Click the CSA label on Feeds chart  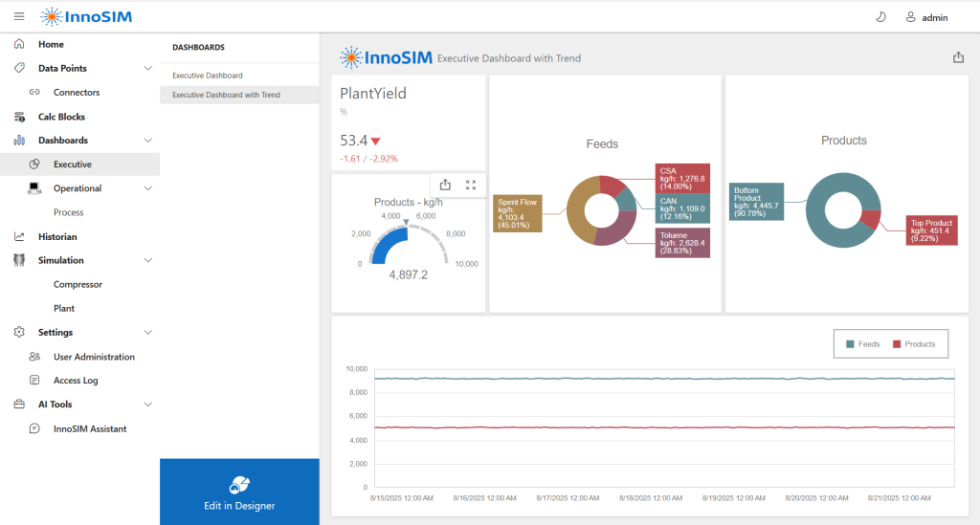pos(682,179)
